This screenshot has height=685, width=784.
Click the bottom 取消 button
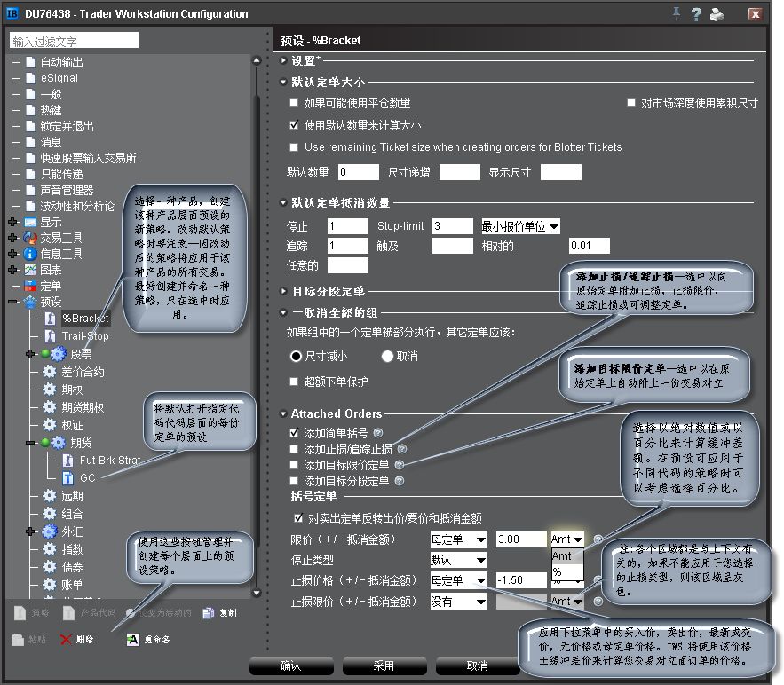tap(477, 666)
